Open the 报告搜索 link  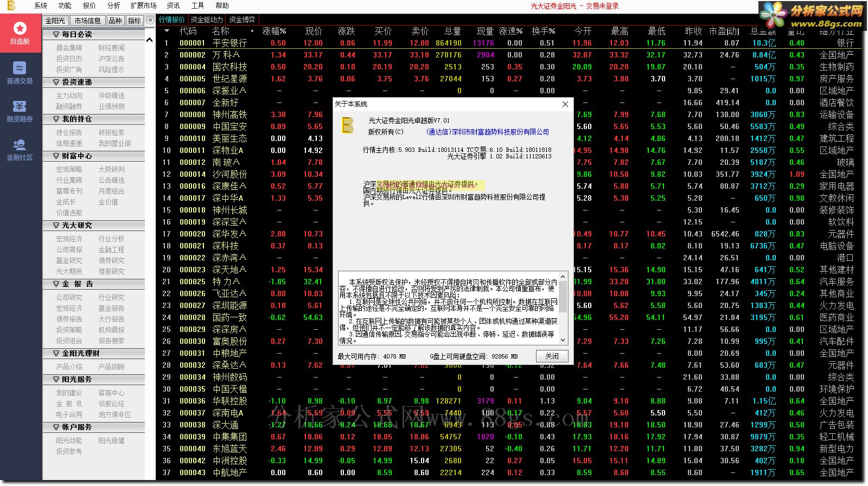(111, 341)
